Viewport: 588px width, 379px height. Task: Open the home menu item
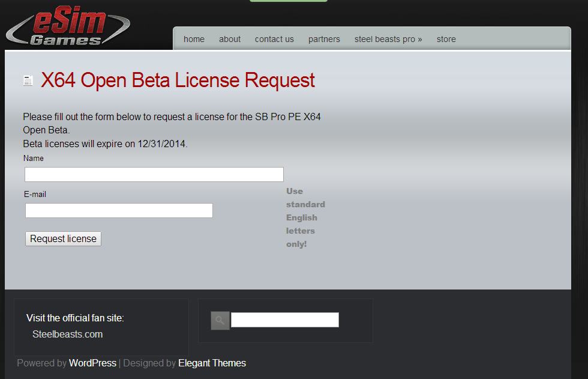click(194, 39)
